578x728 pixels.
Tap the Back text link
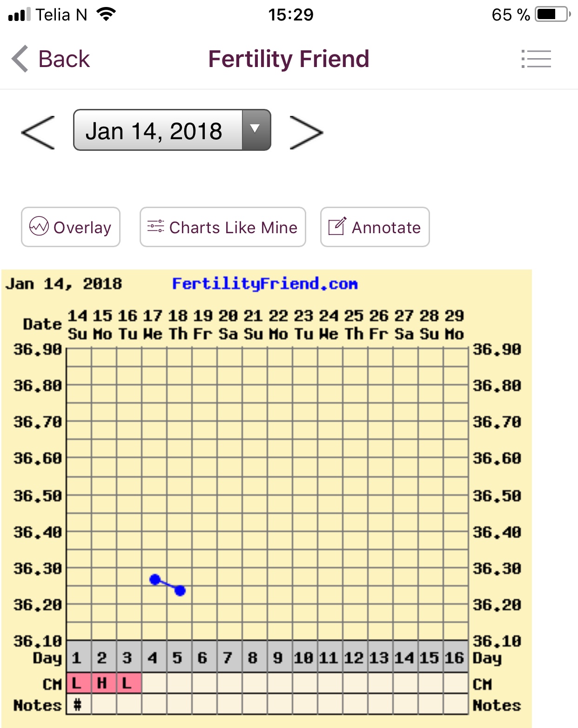[x=64, y=59]
